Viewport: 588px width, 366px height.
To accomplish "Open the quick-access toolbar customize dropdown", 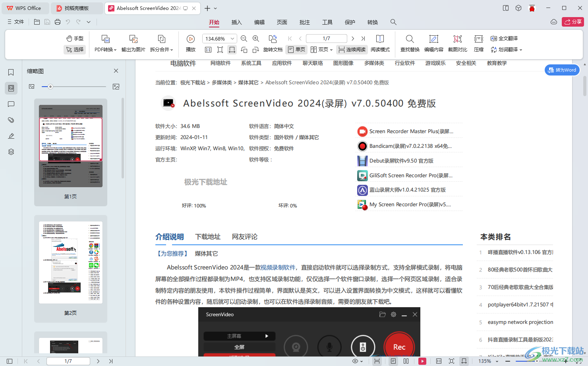I will tap(89, 22).
